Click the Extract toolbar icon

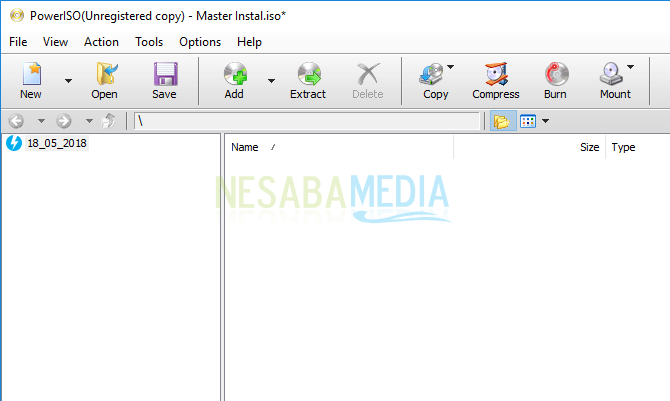308,80
